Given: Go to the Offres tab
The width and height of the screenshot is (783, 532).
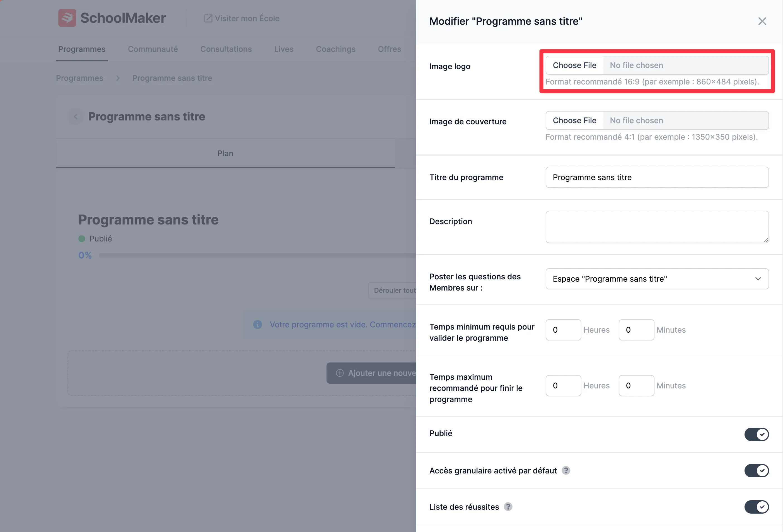Looking at the screenshot, I should (x=390, y=49).
